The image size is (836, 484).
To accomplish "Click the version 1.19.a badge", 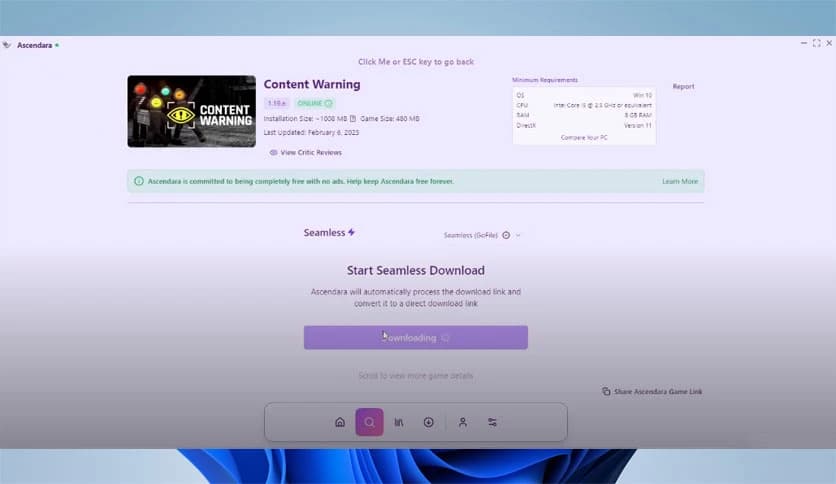I will (277, 103).
